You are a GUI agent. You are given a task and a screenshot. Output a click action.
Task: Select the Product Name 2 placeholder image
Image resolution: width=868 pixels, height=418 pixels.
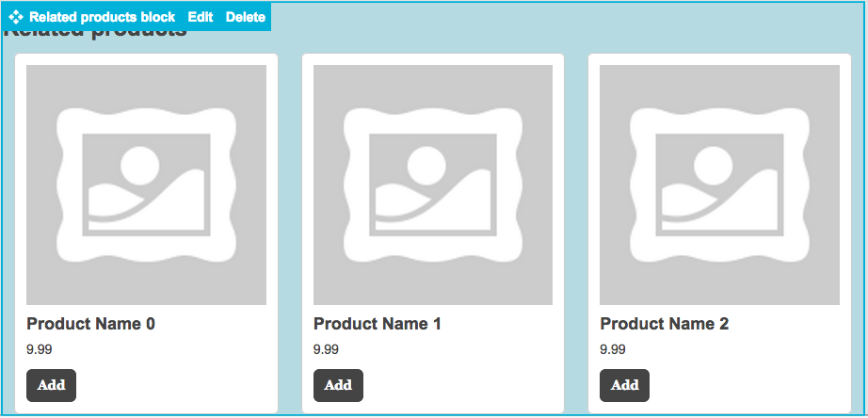tap(719, 185)
